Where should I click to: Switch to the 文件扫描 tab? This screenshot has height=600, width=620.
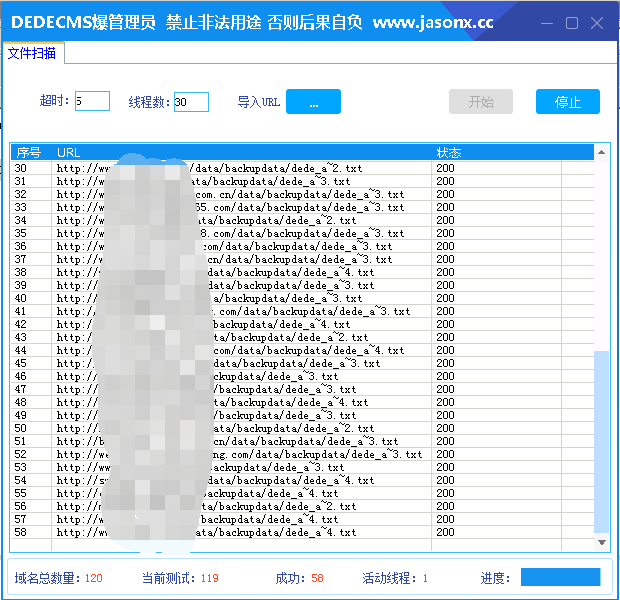click(32, 54)
